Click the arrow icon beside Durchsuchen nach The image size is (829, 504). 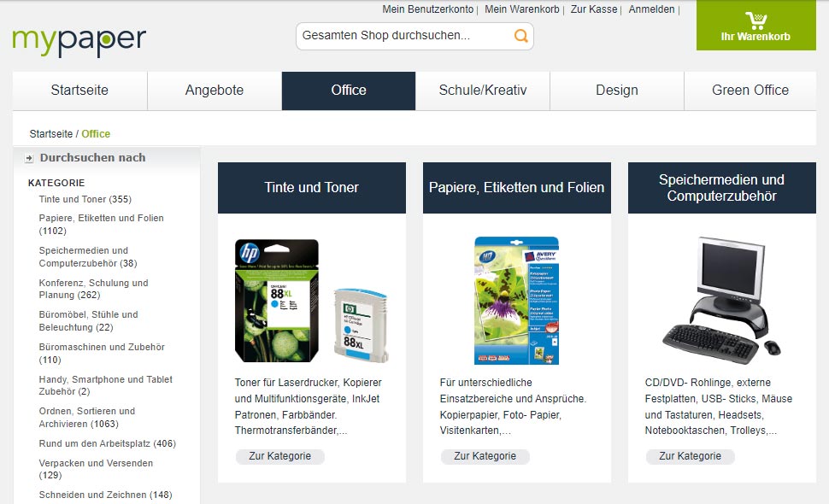pyautogui.click(x=29, y=158)
